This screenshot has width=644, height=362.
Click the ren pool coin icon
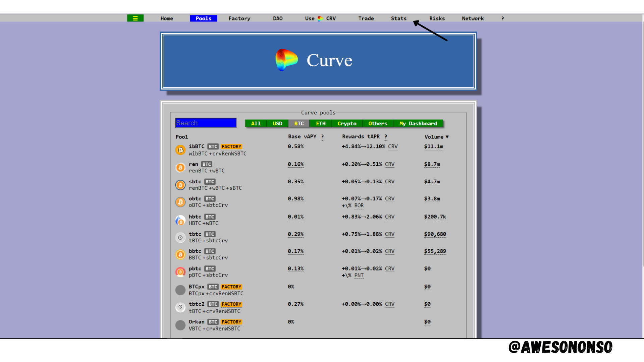180,168
